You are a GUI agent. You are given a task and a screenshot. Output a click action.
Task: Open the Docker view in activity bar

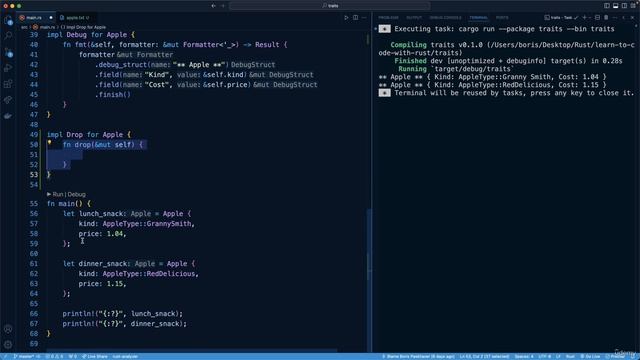pyautogui.click(x=8, y=116)
